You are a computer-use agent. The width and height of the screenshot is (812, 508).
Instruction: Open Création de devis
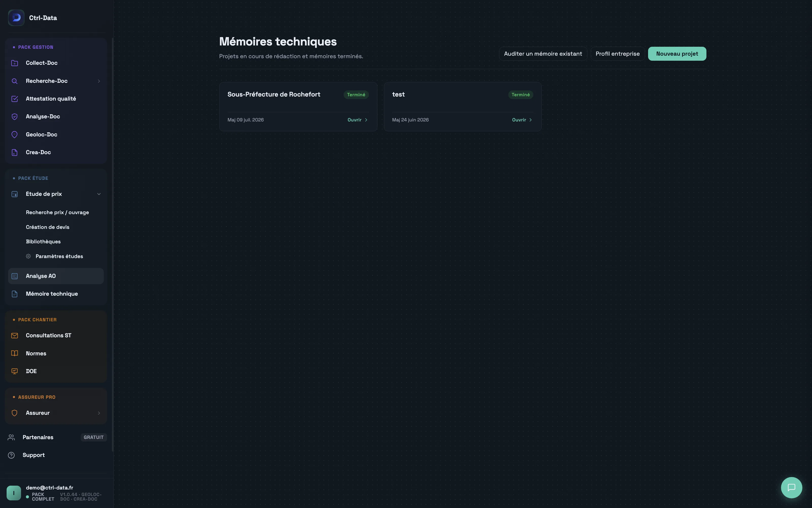(48, 227)
